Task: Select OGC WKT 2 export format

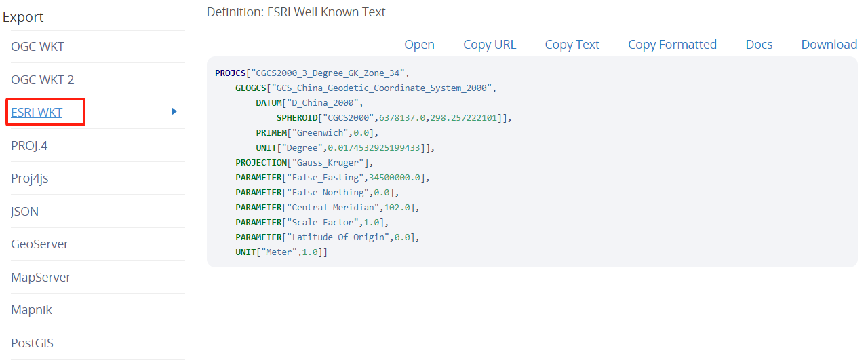Action: pos(42,79)
